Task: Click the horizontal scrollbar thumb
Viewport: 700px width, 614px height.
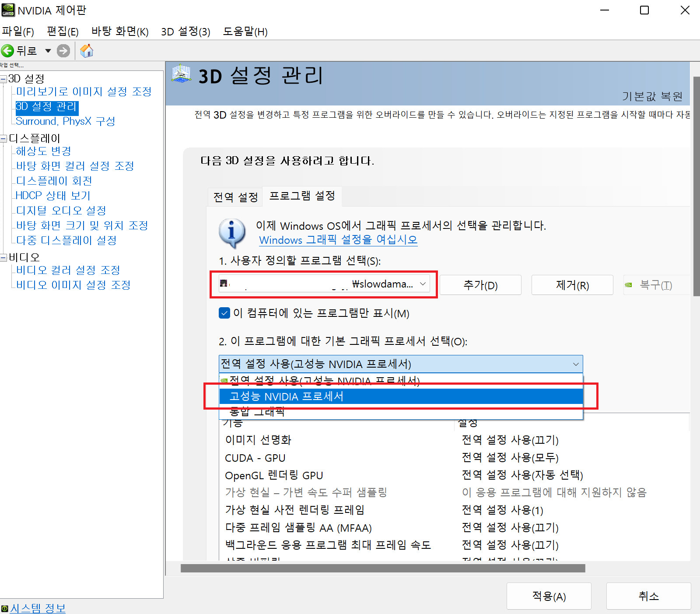Action: 383,568
